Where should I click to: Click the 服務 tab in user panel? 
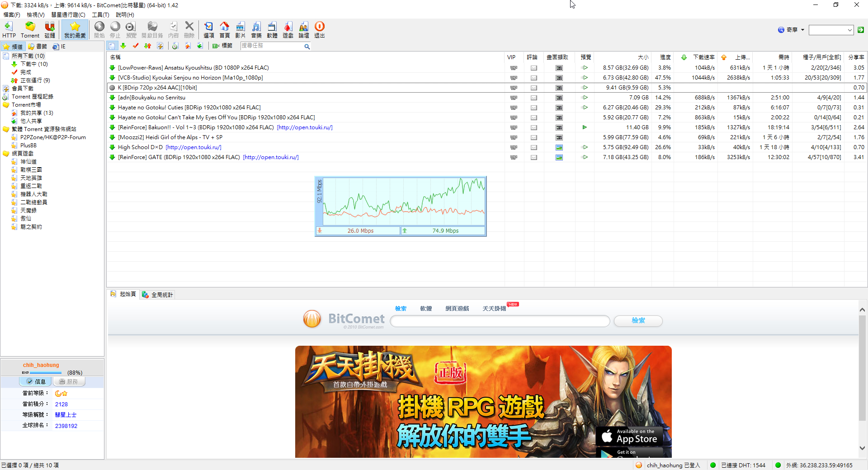click(69, 382)
